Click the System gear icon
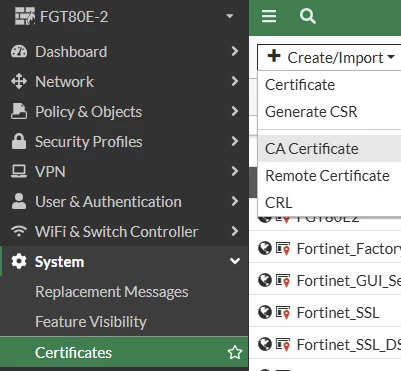The width and height of the screenshot is (401, 371). 19,261
